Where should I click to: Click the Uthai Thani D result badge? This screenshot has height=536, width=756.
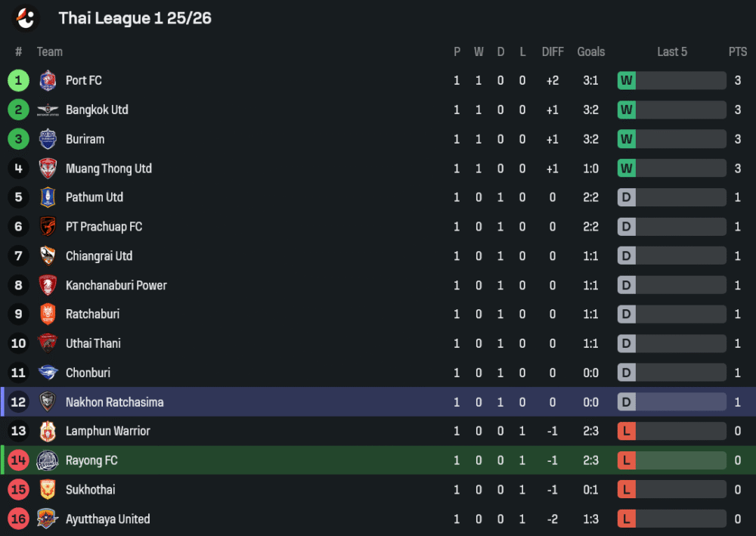[x=627, y=344]
